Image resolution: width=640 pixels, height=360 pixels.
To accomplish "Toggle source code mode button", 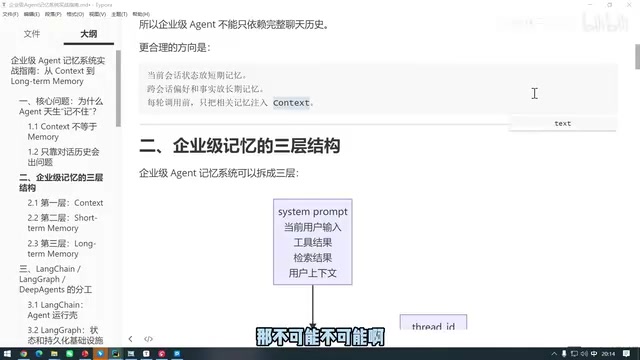I will [148, 339].
